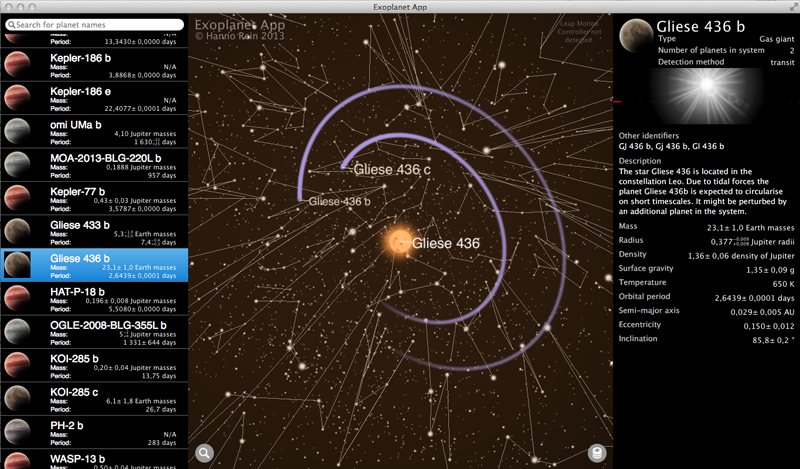Viewport: 800px width, 469px height.
Task: Click the Kepler-186 e planet thumbnail
Action: click(17, 97)
